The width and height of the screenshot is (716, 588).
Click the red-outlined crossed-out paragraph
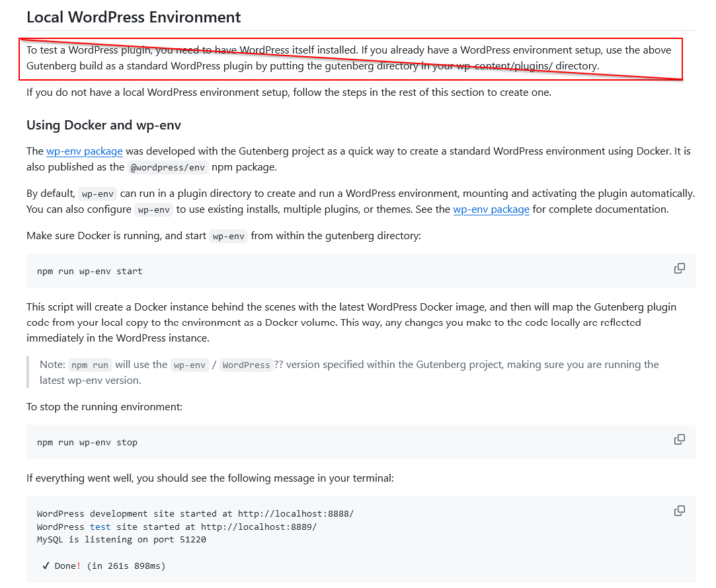[350, 59]
